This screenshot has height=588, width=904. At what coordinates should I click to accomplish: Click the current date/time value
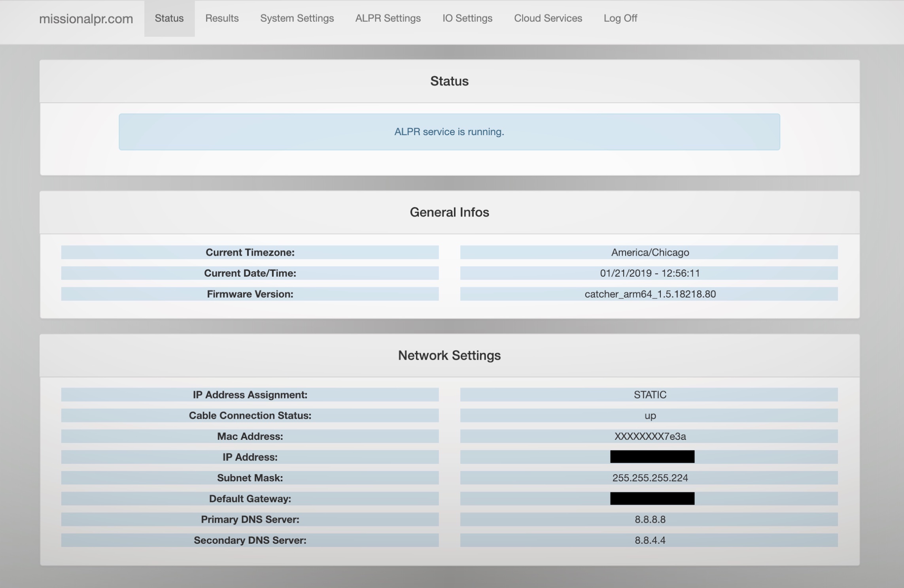coord(650,273)
